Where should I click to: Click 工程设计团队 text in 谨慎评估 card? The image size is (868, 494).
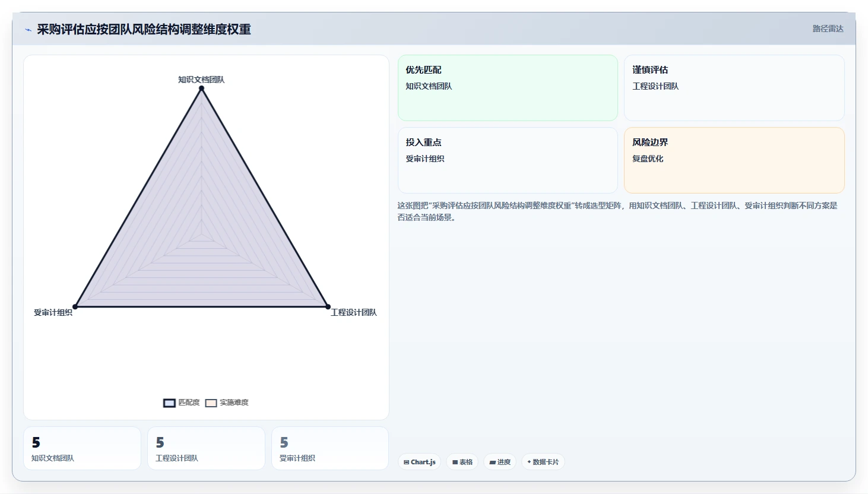(655, 86)
